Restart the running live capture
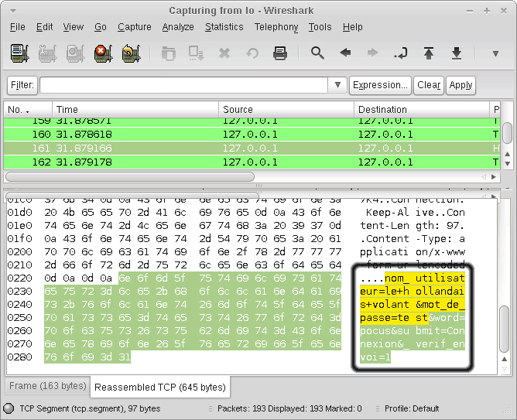Viewport: 517px width, 420px height. coord(129,53)
